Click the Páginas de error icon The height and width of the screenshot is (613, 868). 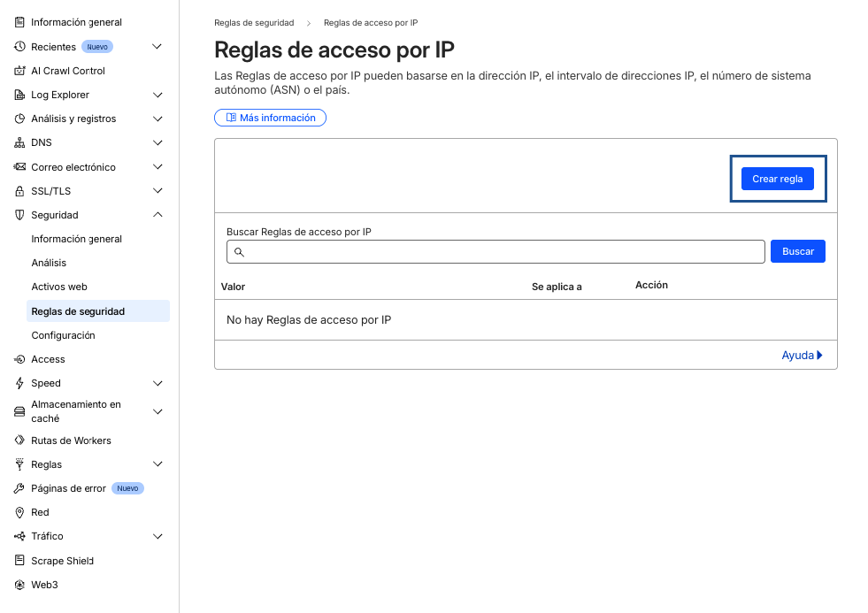point(18,487)
